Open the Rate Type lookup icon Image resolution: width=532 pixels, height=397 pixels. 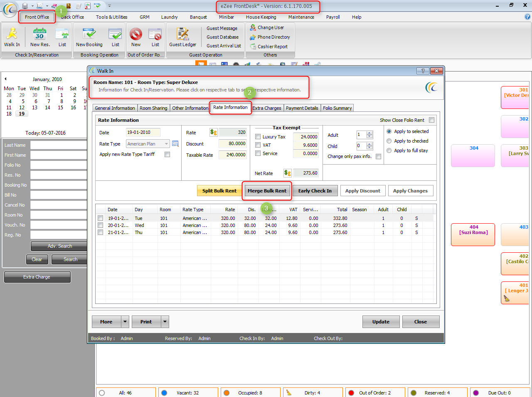(x=175, y=144)
